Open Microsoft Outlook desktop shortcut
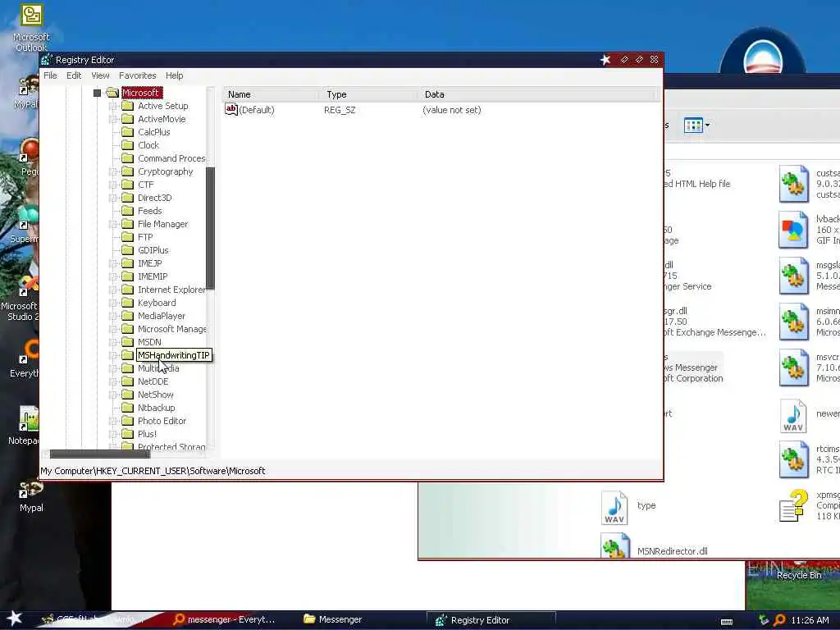 pyautogui.click(x=31, y=28)
